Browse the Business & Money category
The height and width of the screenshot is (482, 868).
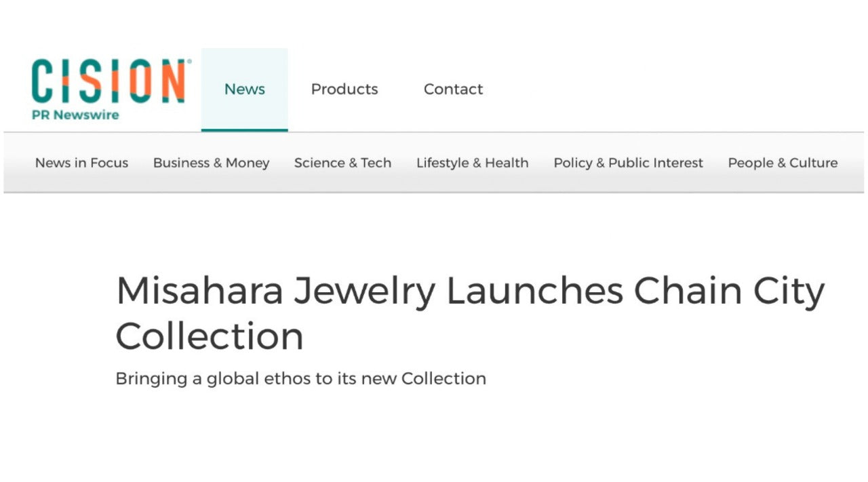[211, 163]
